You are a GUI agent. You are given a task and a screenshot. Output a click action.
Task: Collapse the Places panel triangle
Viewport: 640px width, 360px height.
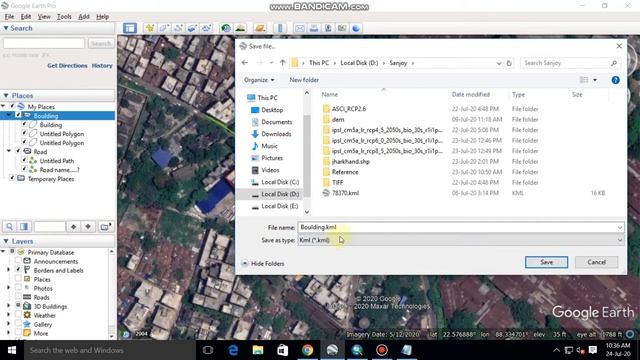(6, 96)
